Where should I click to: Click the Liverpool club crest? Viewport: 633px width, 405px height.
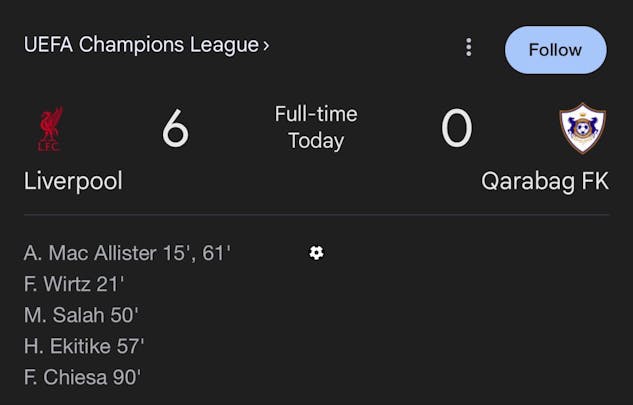49,129
